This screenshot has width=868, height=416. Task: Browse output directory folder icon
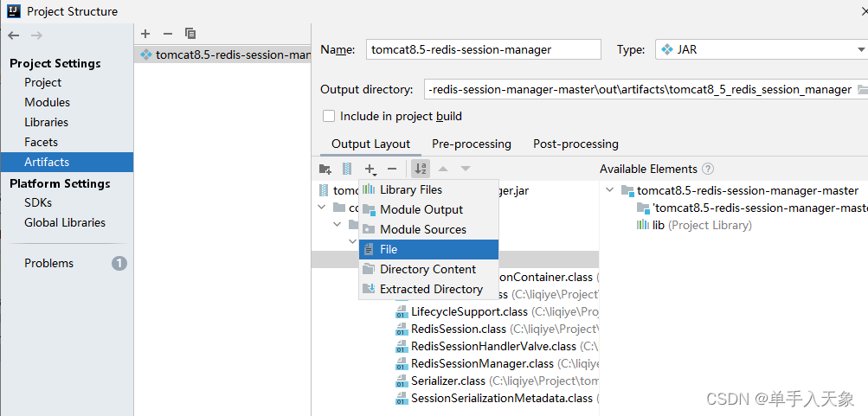[862, 90]
